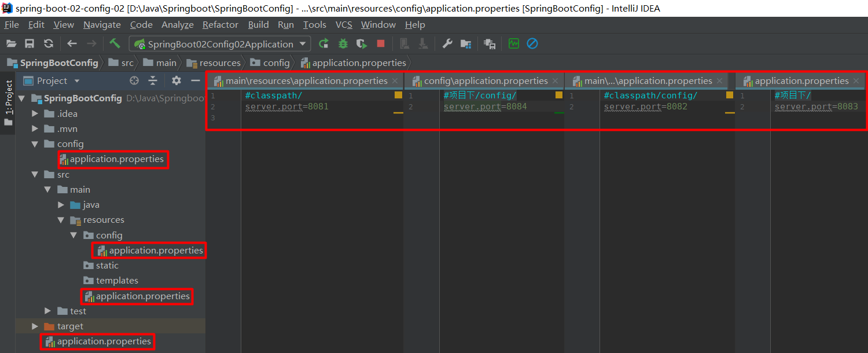
Task: Collapse the src folder
Action: click(x=35, y=174)
